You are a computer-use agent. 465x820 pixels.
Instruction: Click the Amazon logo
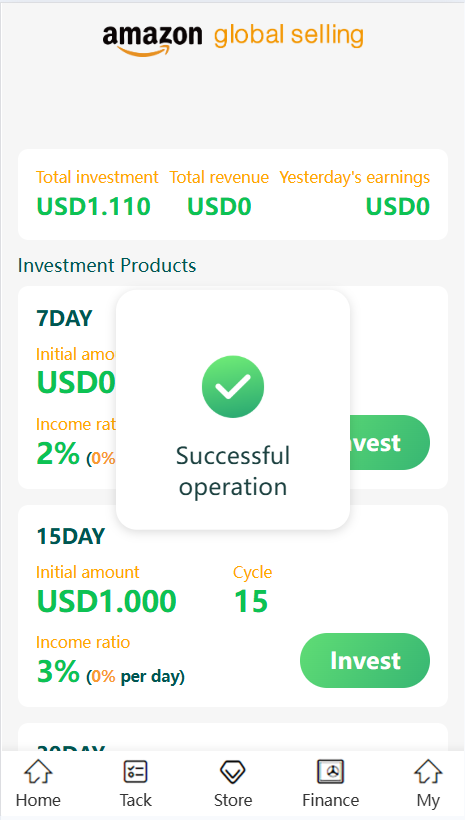click(152, 39)
